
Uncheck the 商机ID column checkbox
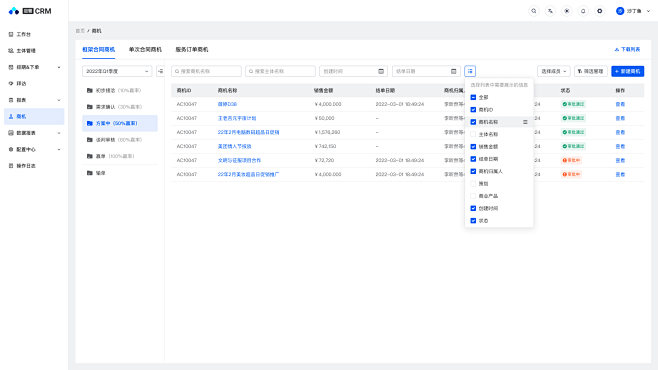point(473,109)
